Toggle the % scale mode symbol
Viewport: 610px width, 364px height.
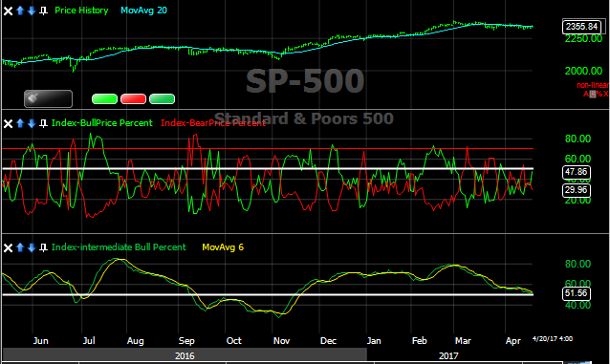click(x=599, y=94)
